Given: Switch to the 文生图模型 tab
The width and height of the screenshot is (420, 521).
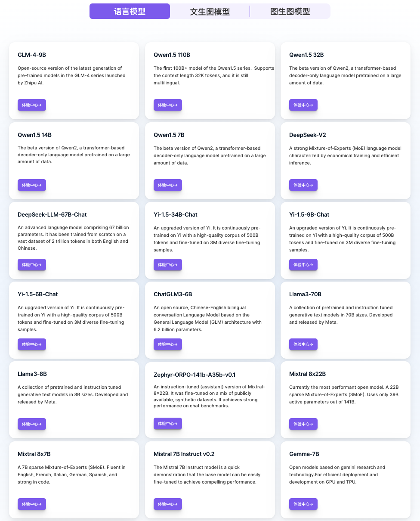Looking at the screenshot, I should (x=210, y=12).
